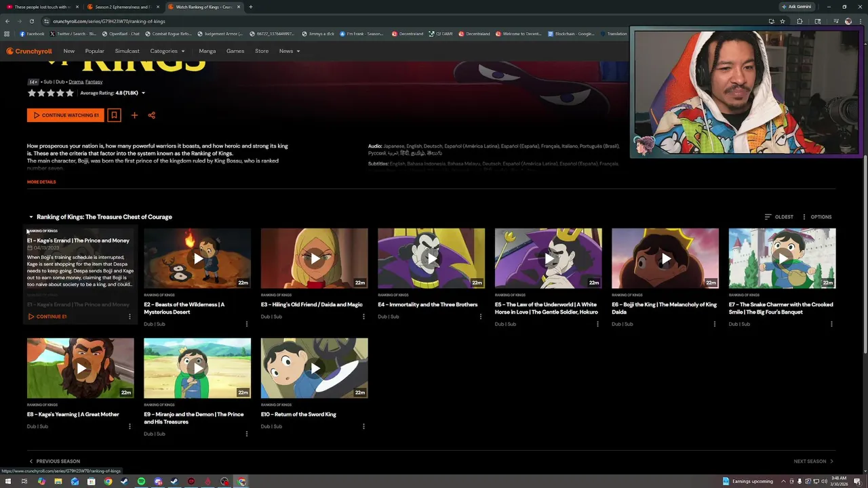Image resolution: width=868 pixels, height=488 pixels.
Task: Play E3 Hiling's Old Friend thumbnail
Action: pyautogui.click(x=315, y=258)
